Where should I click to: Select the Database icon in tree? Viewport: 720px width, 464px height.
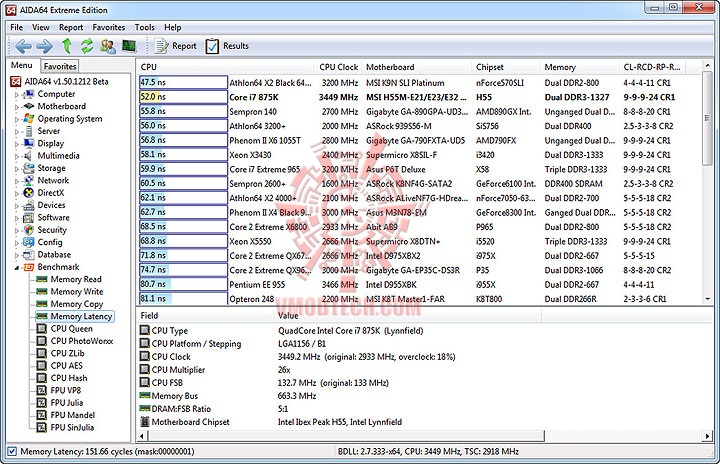[28, 255]
